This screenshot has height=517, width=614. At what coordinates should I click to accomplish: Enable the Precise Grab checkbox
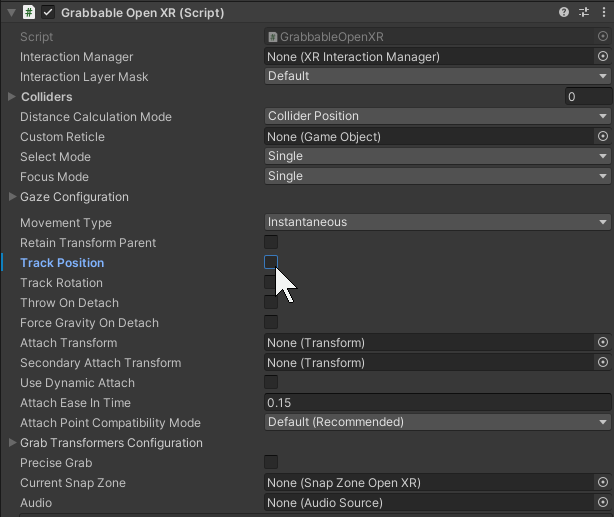click(x=271, y=463)
